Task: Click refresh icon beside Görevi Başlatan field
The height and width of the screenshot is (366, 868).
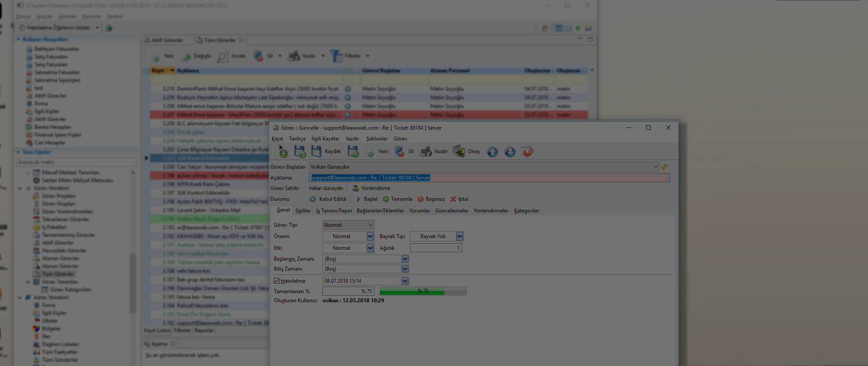Action: click(664, 167)
